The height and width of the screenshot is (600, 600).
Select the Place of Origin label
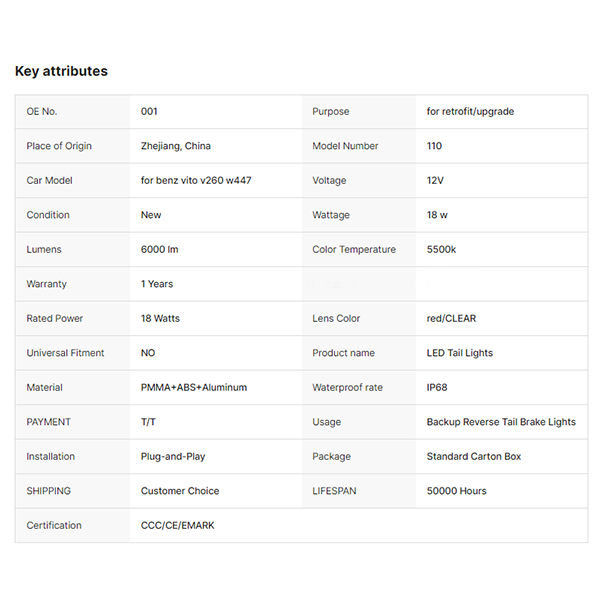click(x=59, y=146)
